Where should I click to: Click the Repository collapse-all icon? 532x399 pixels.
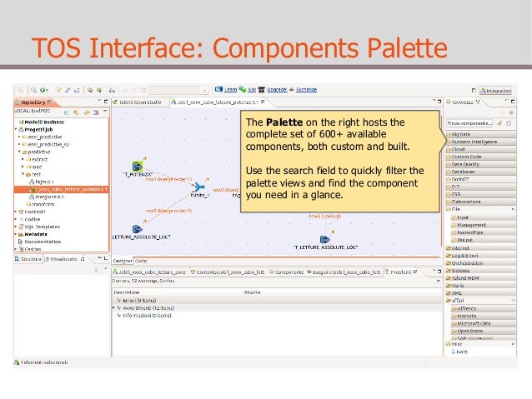click(67, 112)
